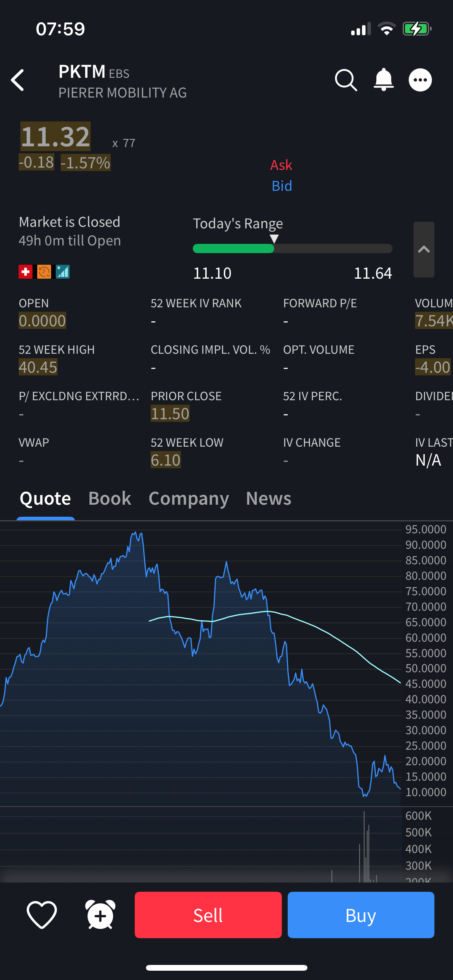
Task: Tap the battery charging status icon
Action: tap(417, 29)
